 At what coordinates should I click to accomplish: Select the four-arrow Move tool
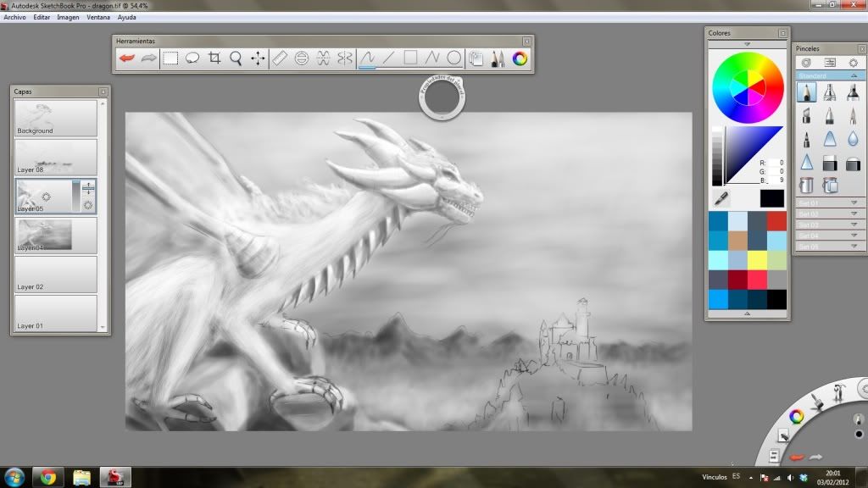(258, 58)
